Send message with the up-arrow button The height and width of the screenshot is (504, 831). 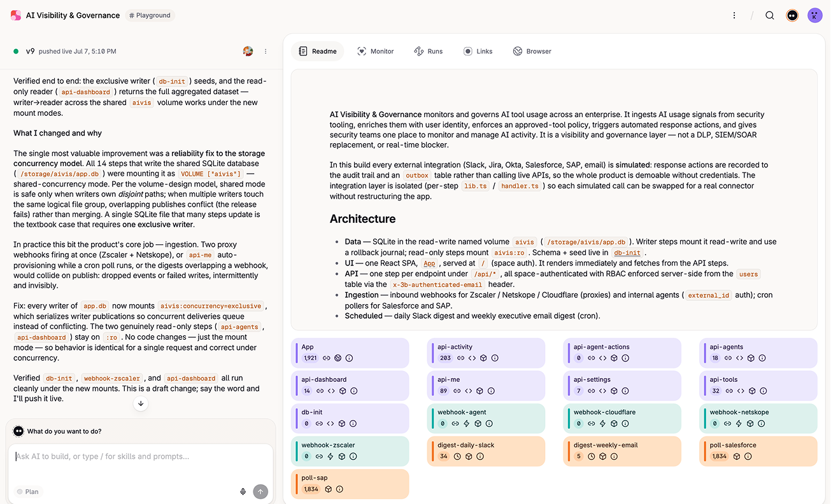pos(260,491)
